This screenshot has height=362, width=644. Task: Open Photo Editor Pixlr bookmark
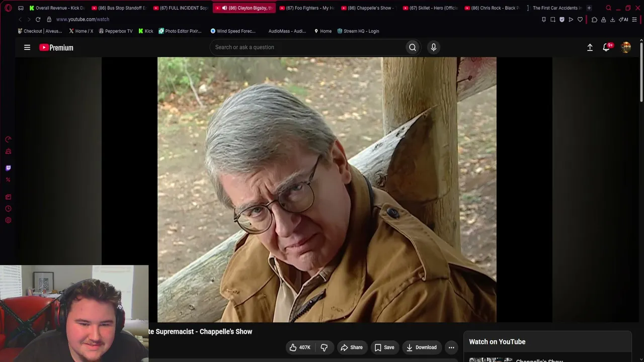tap(180, 31)
